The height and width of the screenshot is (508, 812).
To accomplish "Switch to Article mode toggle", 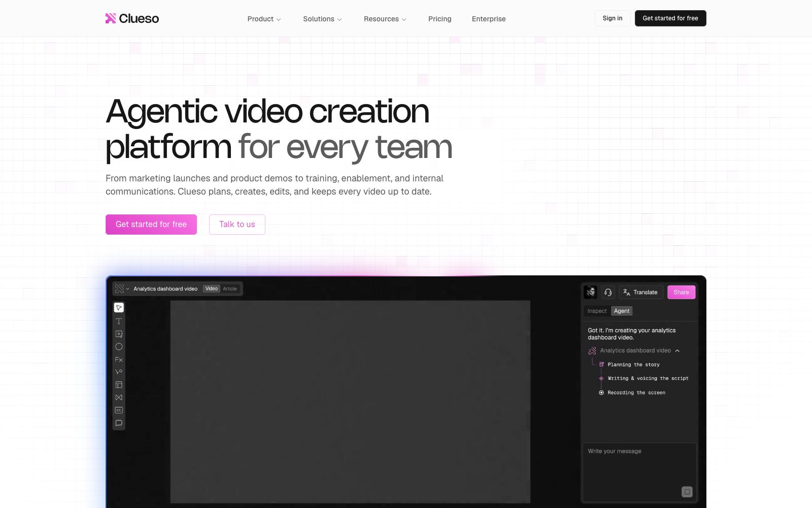I will click(x=230, y=289).
